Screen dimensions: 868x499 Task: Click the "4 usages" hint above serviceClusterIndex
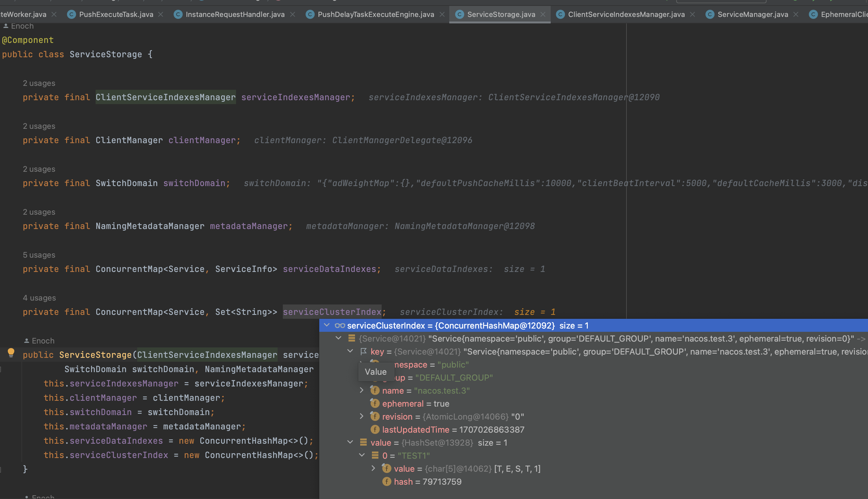click(x=39, y=298)
